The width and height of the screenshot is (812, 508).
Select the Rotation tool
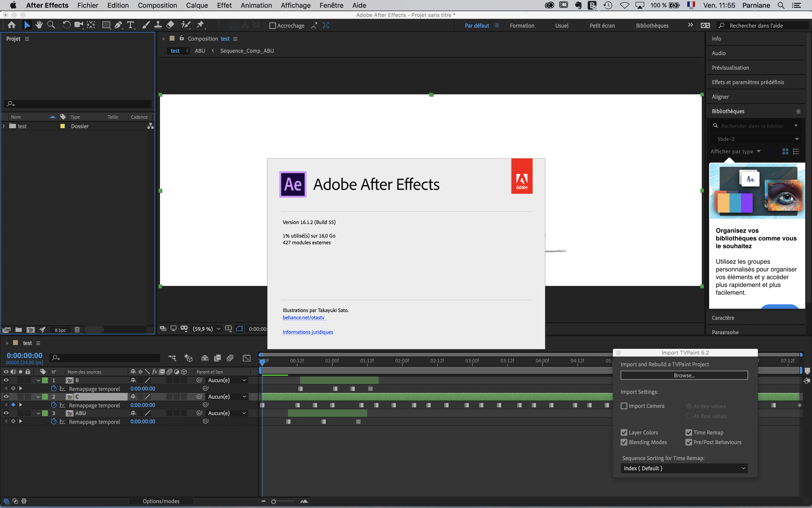coord(66,25)
